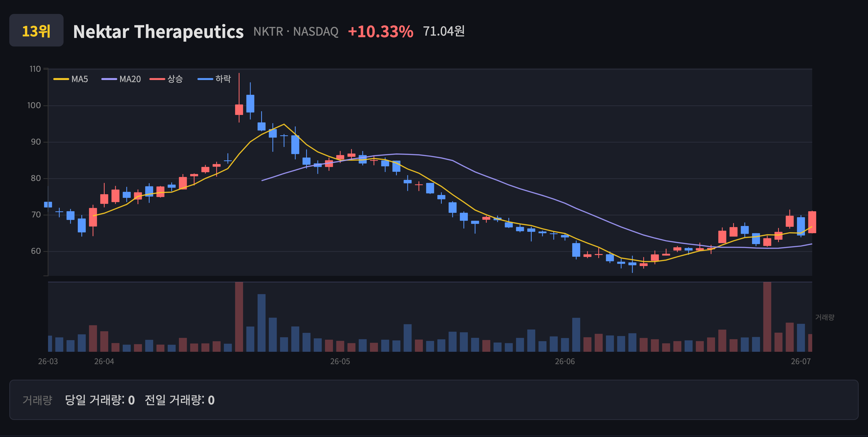The image size is (868, 437).
Task: Click the 전일 거래량: 0 value
Action: click(x=180, y=400)
